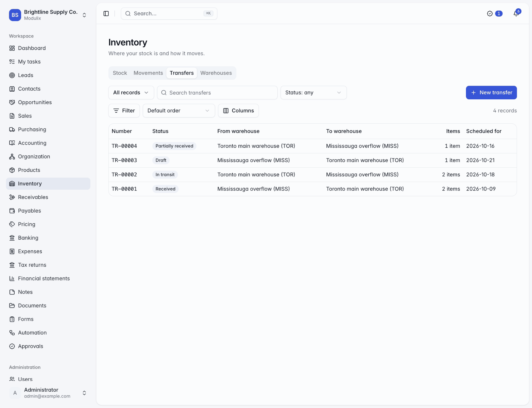532x408 pixels.
Task: Focus the Search transfers field
Action: (217, 92)
